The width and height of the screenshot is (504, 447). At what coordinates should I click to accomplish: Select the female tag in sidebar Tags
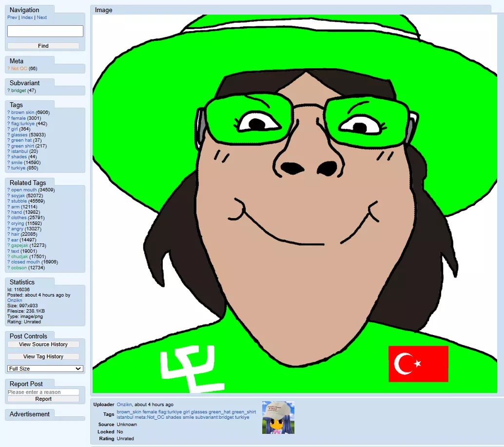pyautogui.click(x=19, y=118)
